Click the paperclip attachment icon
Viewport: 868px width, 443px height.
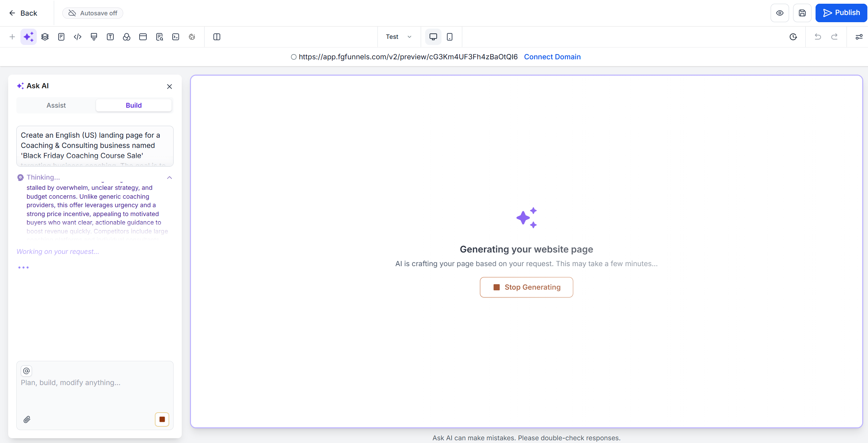tap(27, 419)
